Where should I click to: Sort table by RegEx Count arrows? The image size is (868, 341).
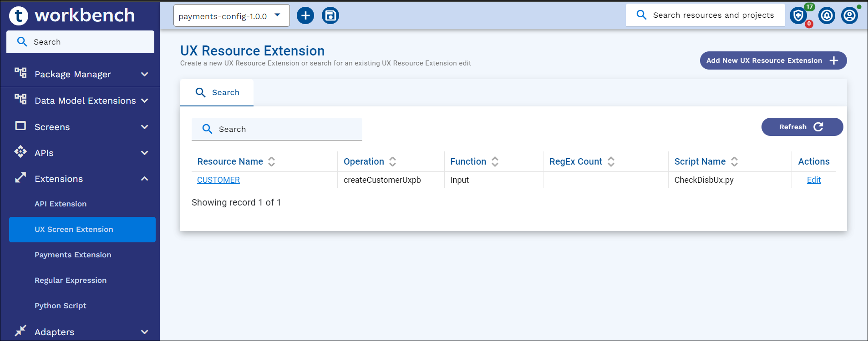[611, 161]
